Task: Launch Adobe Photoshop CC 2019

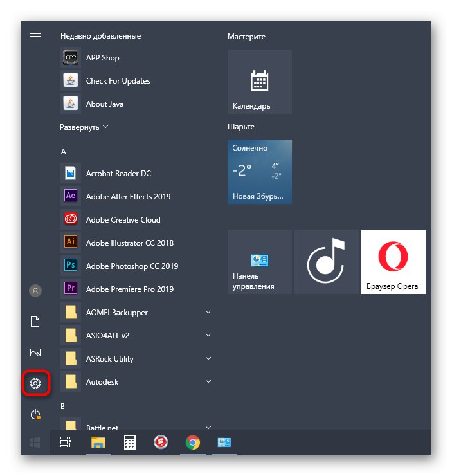Action: (x=136, y=266)
